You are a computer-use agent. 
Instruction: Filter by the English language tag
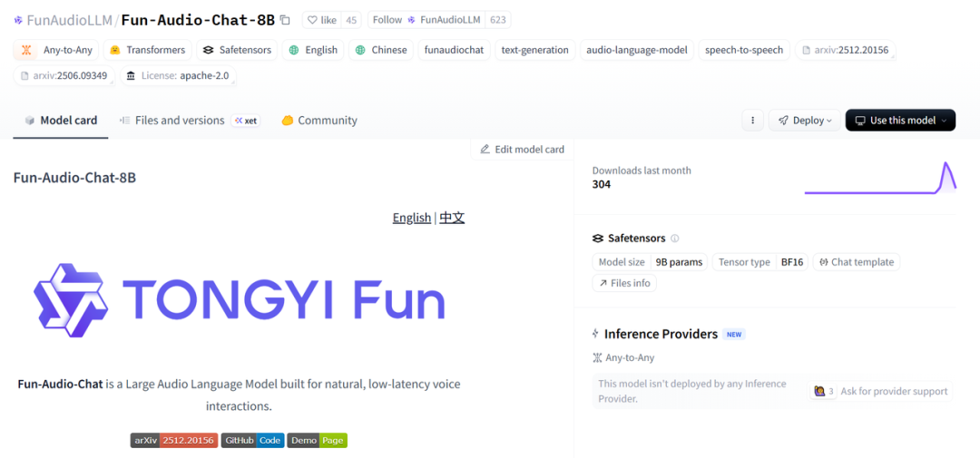point(313,50)
